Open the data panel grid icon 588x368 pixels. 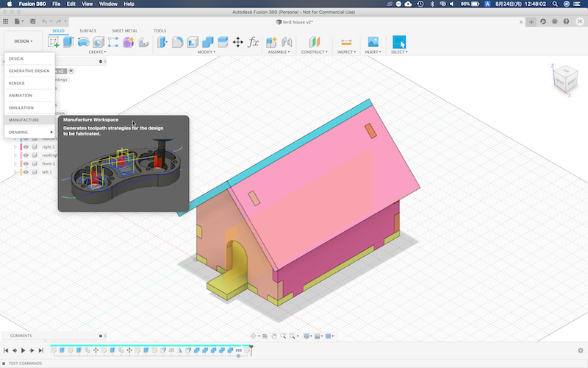(6, 21)
